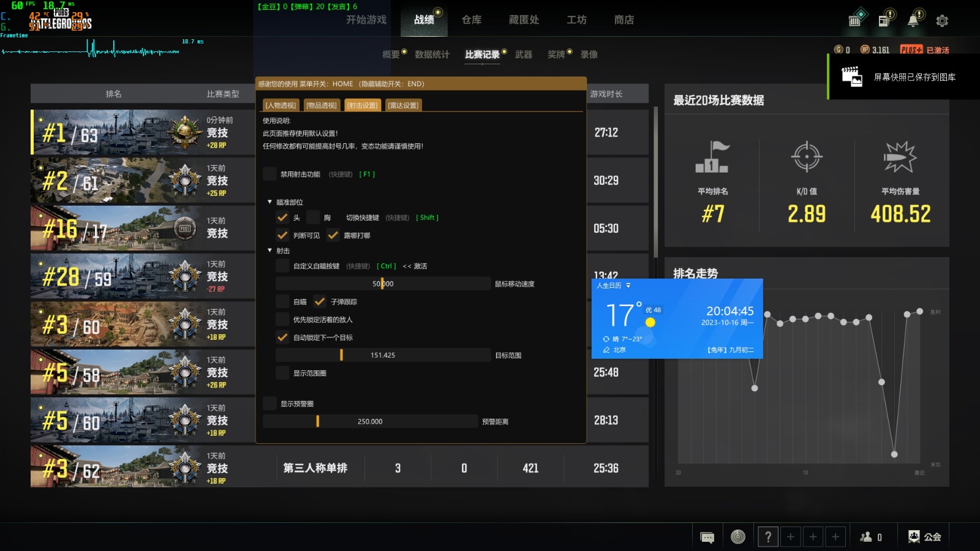
Task: Click the chat message icon in bottom bar
Action: pyautogui.click(x=707, y=538)
